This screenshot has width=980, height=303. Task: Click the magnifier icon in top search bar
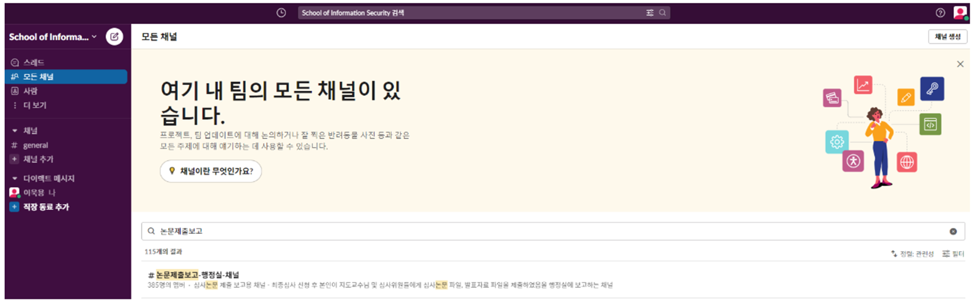[663, 13]
